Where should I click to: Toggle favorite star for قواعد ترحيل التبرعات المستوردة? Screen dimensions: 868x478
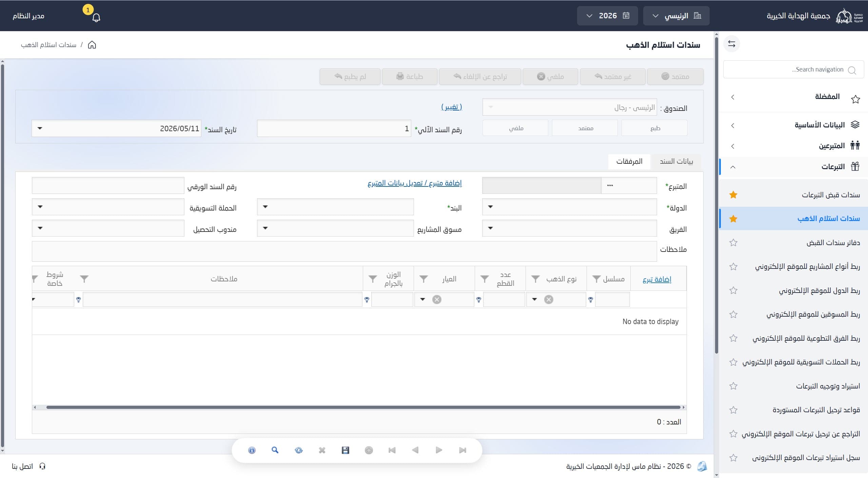coord(733,410)
